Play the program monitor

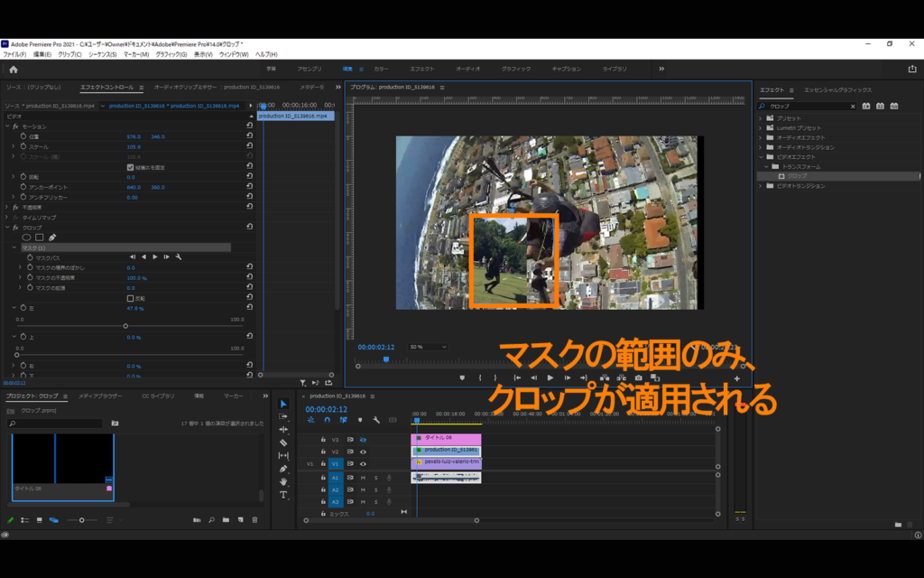(x=550, y=378)
